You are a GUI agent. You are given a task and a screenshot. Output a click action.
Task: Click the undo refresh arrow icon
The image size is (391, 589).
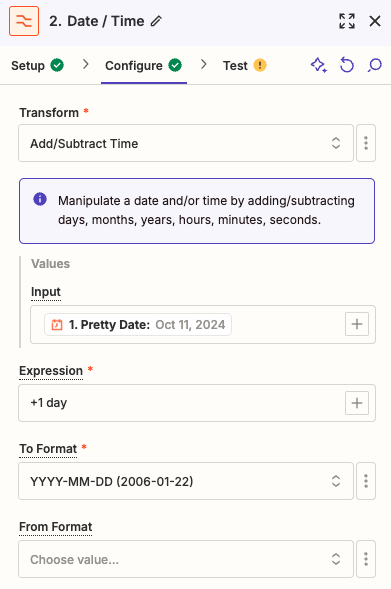click(x=347, y=65)
